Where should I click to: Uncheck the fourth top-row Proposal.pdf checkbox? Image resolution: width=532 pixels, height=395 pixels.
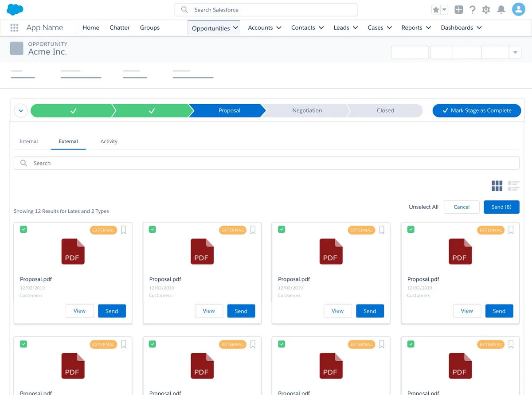click(x=411, y=229)
